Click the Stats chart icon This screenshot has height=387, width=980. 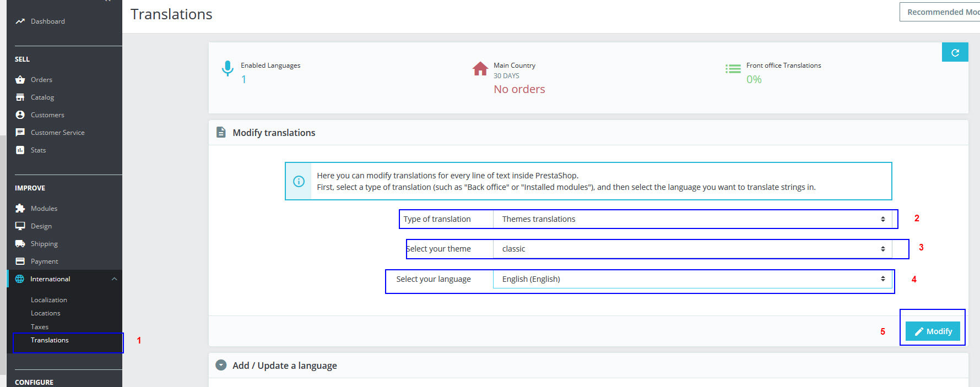point(20,150)
